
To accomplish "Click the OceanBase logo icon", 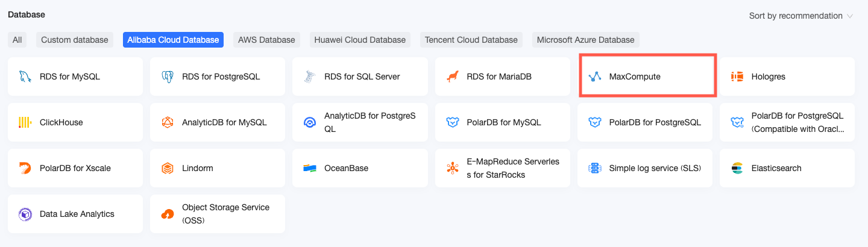I will pyautogui.click(x=310, y=168).
